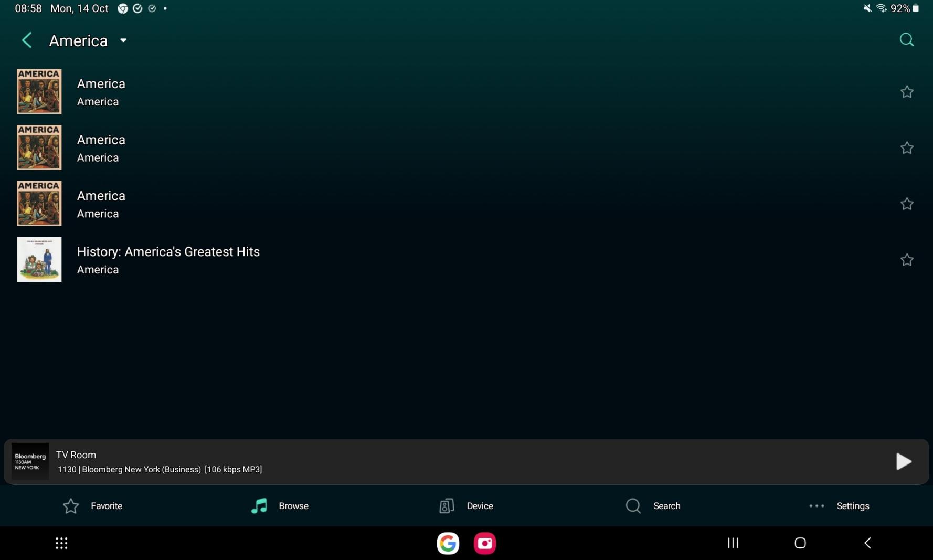Star the third America album
The image size is (933, 560).
[x=906, y=204]
